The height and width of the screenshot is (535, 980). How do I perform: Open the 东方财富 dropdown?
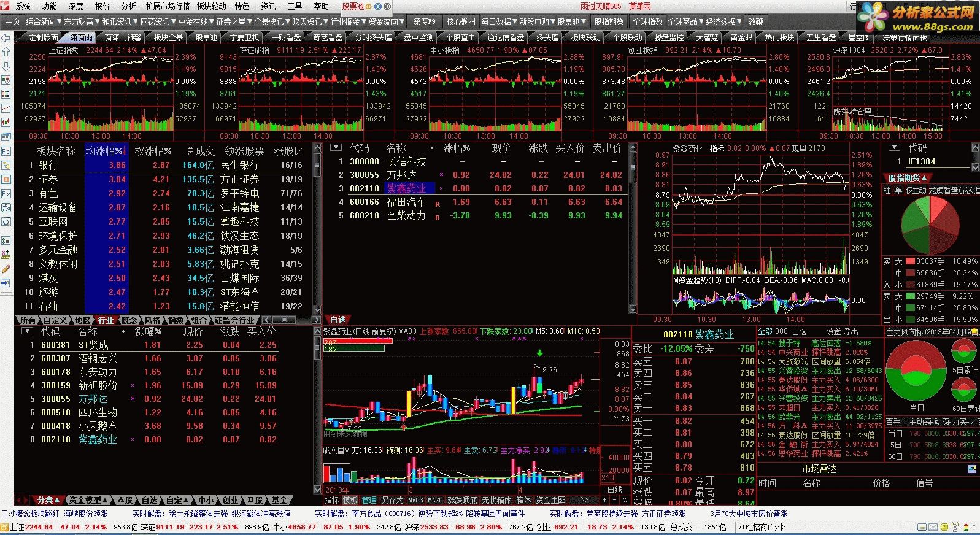(80, 21)
